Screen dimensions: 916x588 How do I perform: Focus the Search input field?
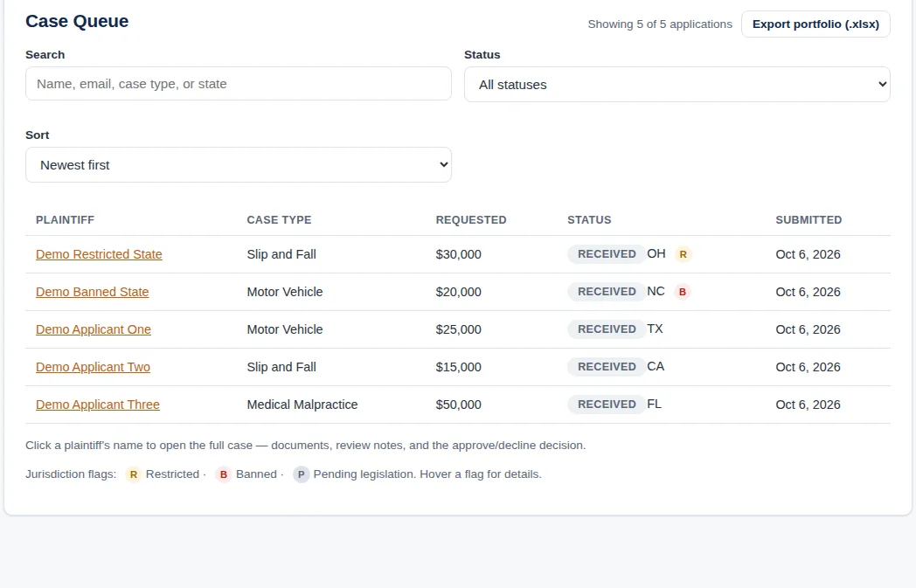[x=239, y=84]
